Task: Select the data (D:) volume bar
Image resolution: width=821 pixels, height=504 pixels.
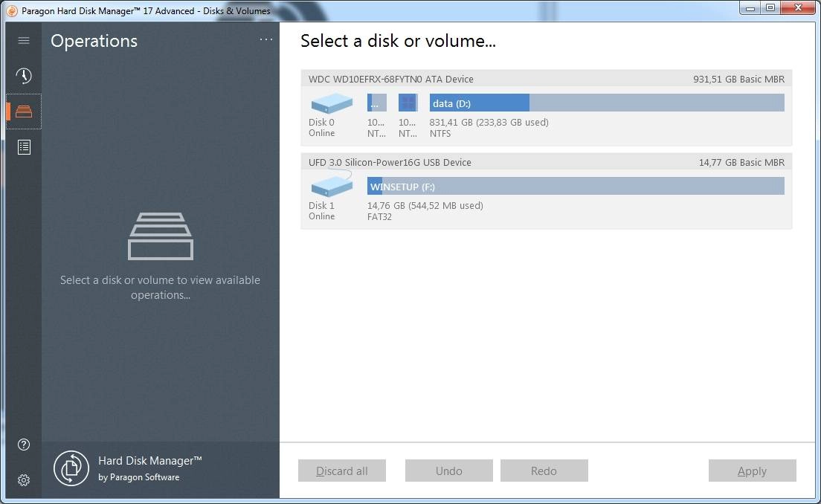Action: click(x=607, y=103)
